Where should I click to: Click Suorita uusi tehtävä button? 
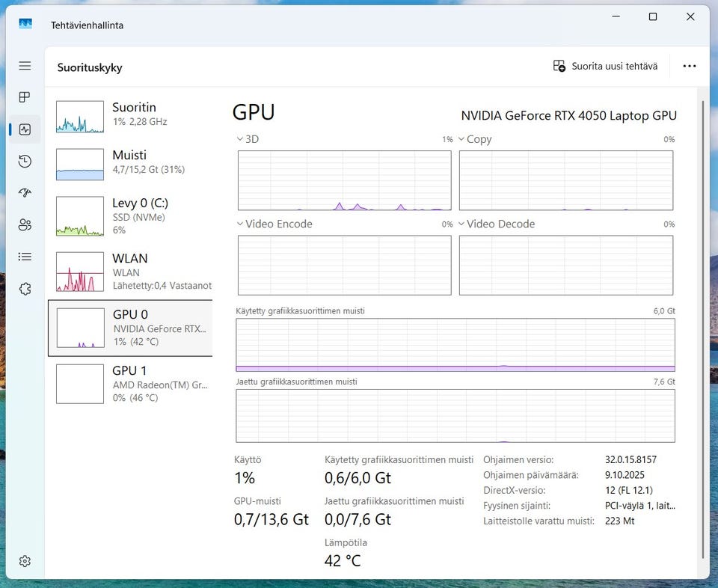pos(606,66)
